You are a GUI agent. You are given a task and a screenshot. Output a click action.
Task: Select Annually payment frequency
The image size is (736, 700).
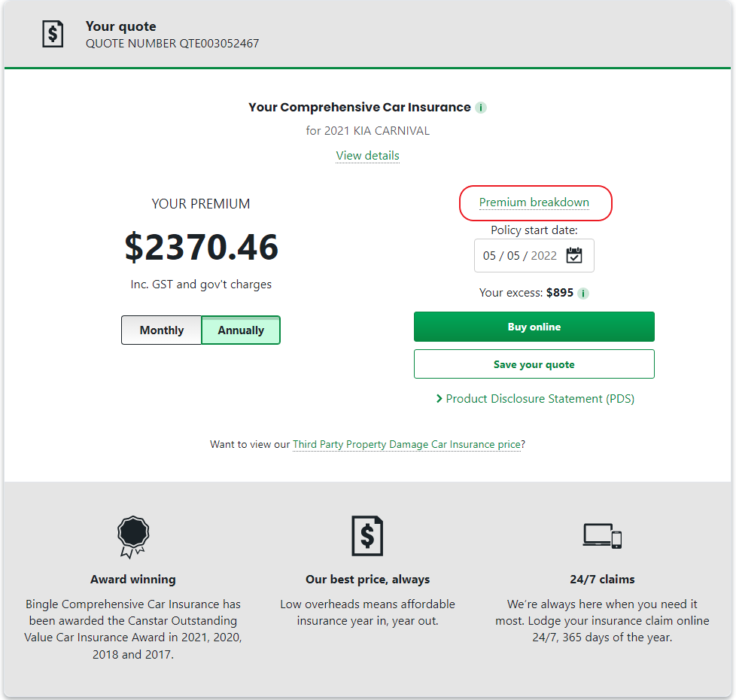click(x=241, y=330)
